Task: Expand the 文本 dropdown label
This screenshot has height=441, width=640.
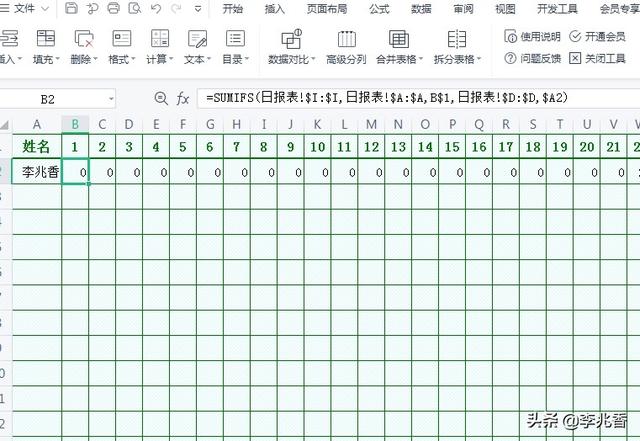Action: (x=198, y=60)
